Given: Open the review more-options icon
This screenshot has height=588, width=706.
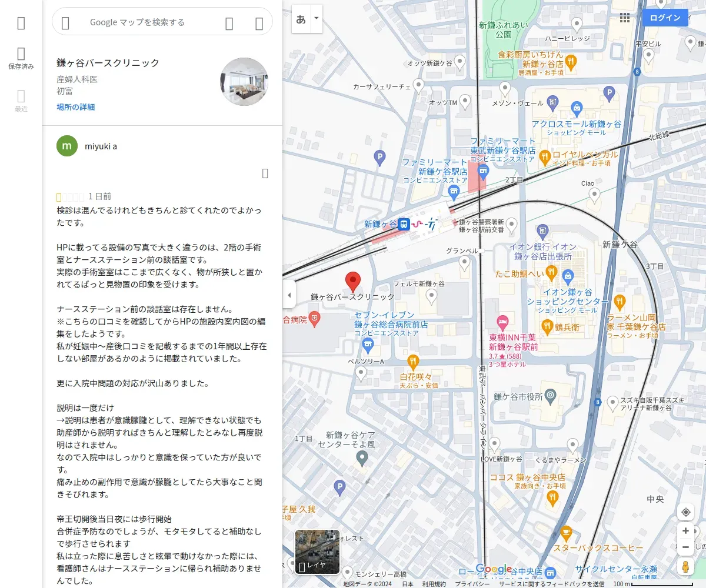Looking at the screenshot, I should click(265, 173).
